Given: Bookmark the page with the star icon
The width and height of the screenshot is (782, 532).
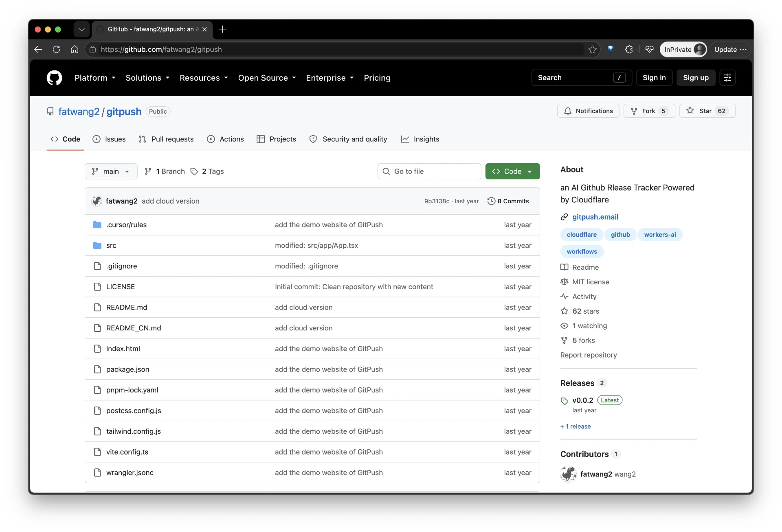Looking at the screenshot, I should [x=592, y=49].
